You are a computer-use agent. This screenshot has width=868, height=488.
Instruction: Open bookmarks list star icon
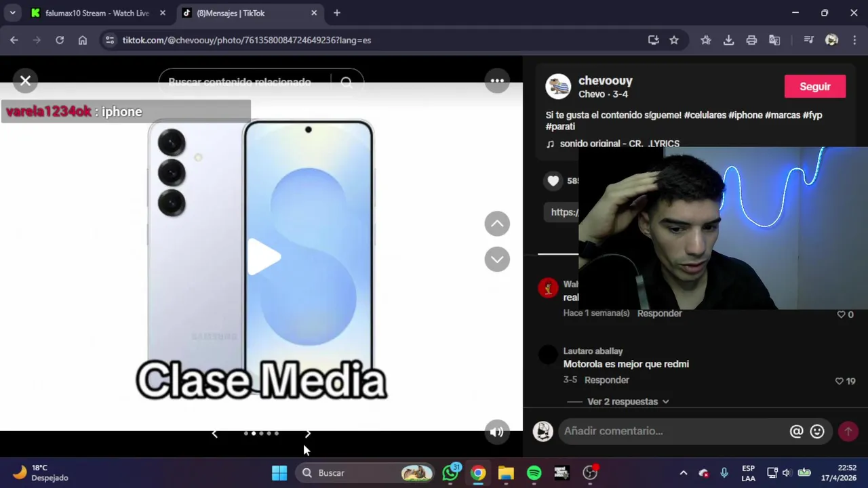[706, 40]
